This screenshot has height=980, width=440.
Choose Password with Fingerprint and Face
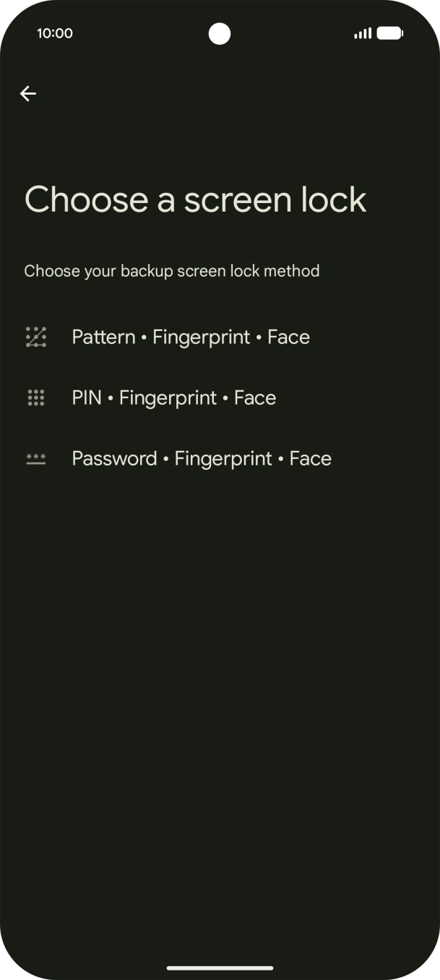tap(201, 458)
